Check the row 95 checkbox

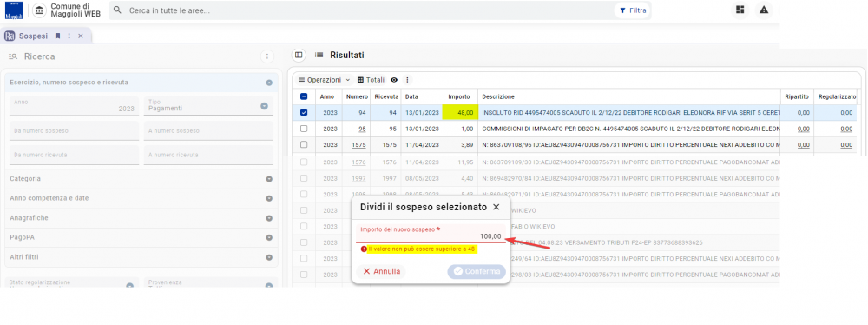pos(303,129)
